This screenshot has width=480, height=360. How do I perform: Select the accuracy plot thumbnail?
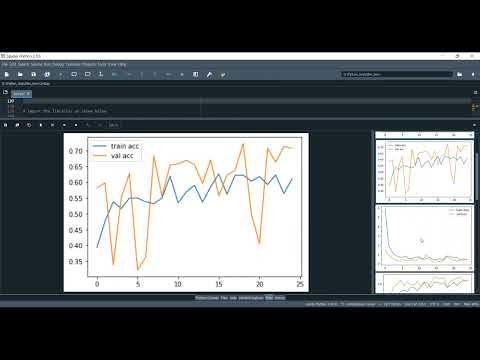pyautogui.click(x=424, y=171)
